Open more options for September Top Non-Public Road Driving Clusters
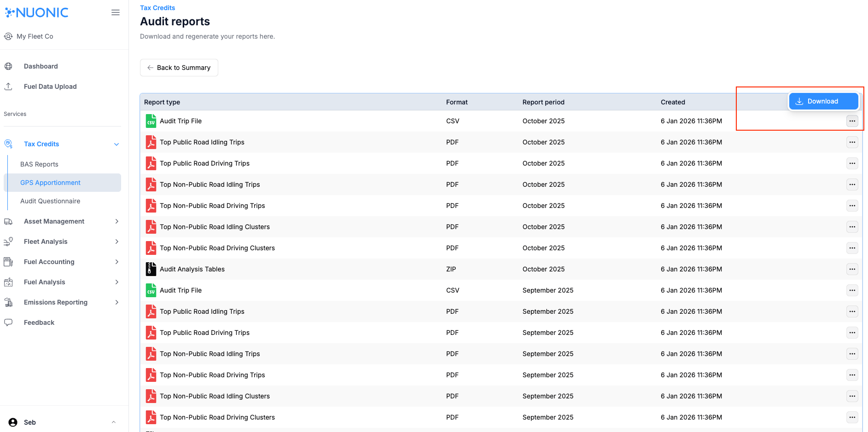Screen dimensions: 868x432 pyautogui.click(x=852, y=417)
